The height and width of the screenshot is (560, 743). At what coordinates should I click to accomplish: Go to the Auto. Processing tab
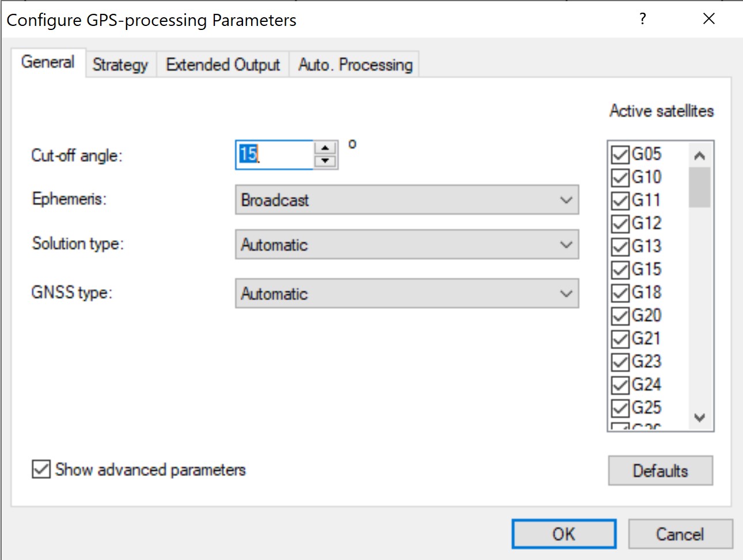click(355, 65)
